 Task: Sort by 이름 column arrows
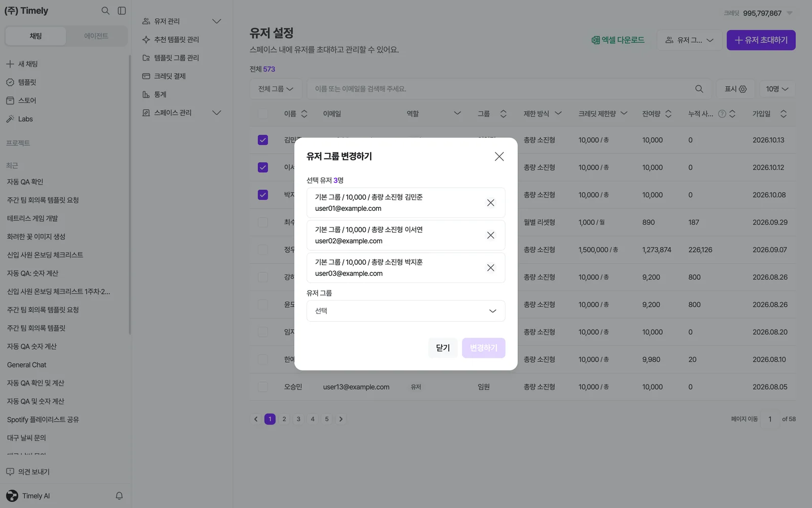(x=304, y=114)
